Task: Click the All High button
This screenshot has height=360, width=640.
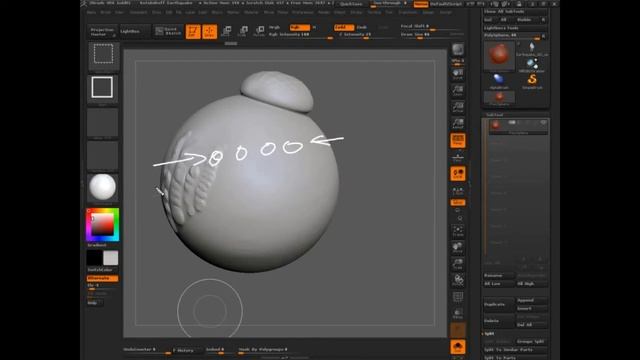Action: (531, 284)
